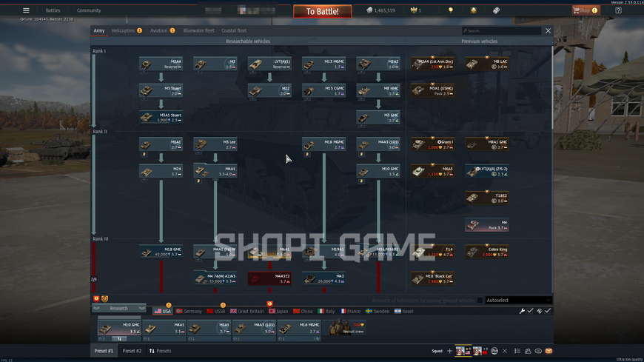Viewport: 644px width, 362px height.
Task: Click the vehicle search field
Action: point(501,30)
